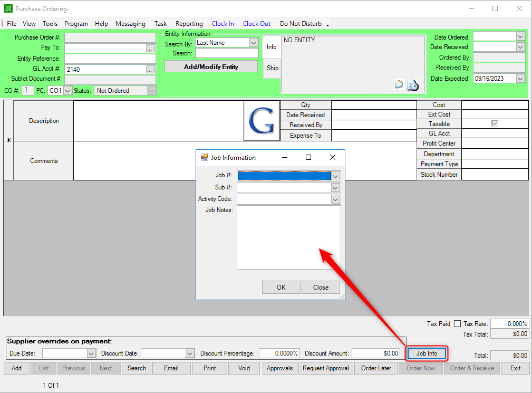Open the Reporting menu
532x393 pixels.
pos(189,24)
